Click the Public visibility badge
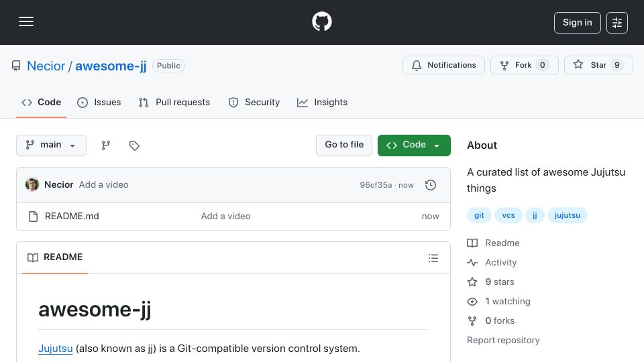The width and height of the screenshot is (644, 362). (168, 66)
